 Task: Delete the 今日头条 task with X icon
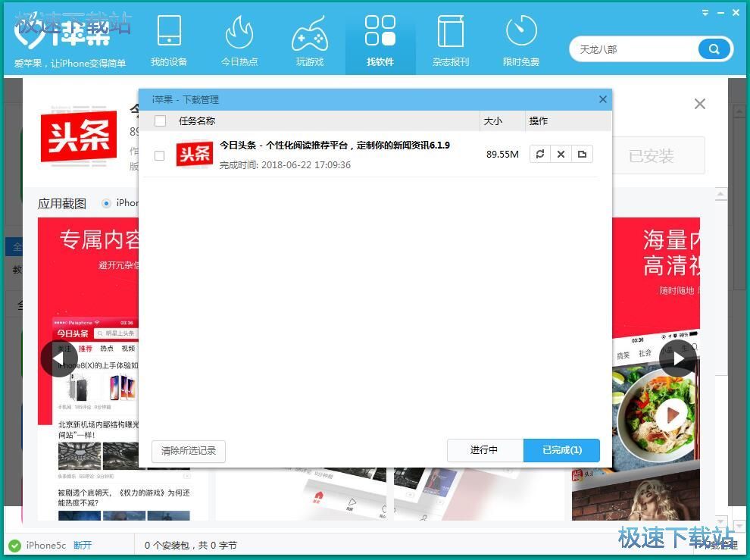[x=561, y=154]
